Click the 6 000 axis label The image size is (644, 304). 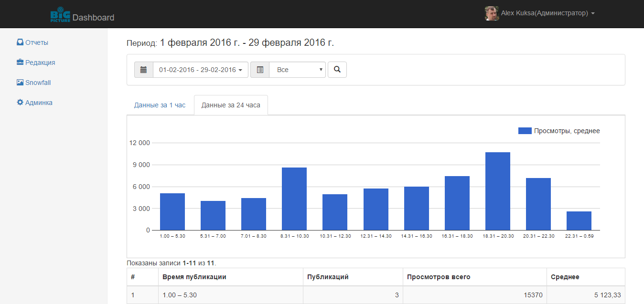(141, 187)
